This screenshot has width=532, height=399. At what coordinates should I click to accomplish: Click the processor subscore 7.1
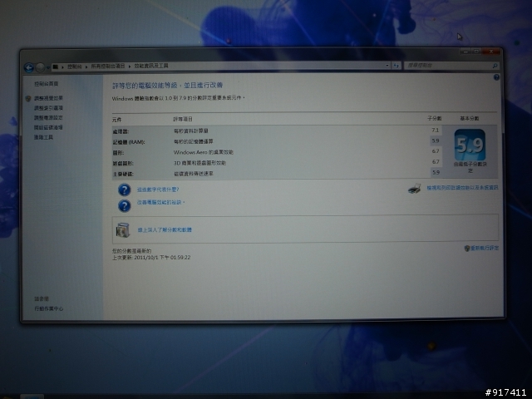[x=436, y=130]
